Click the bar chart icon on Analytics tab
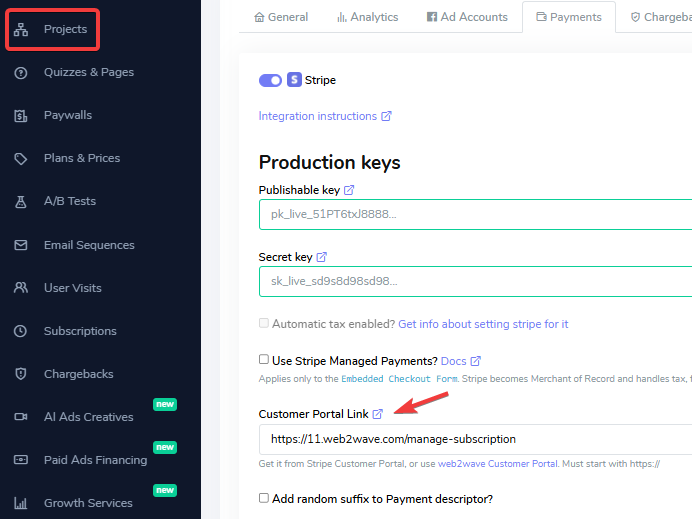Screen dimensions: 692x519 point(342,17)
